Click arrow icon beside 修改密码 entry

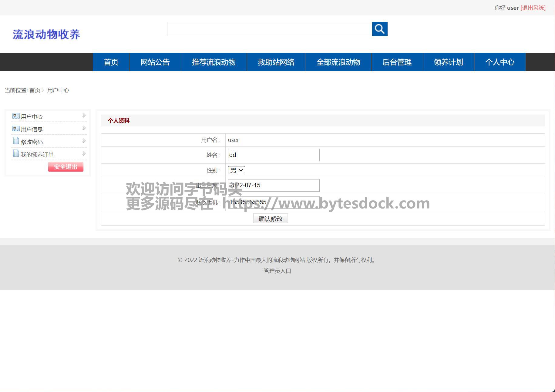[x=84, y=141]
